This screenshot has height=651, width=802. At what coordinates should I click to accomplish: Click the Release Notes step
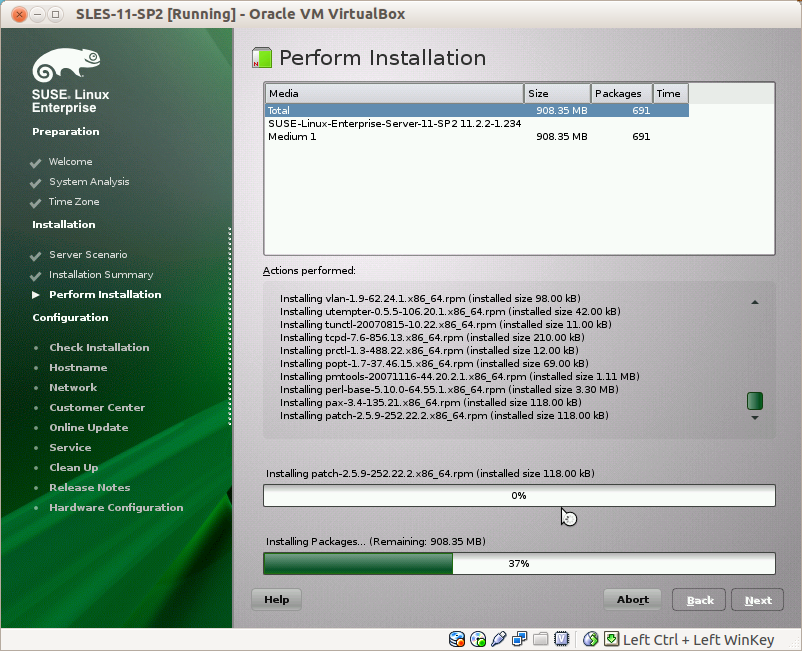point(90,487)
